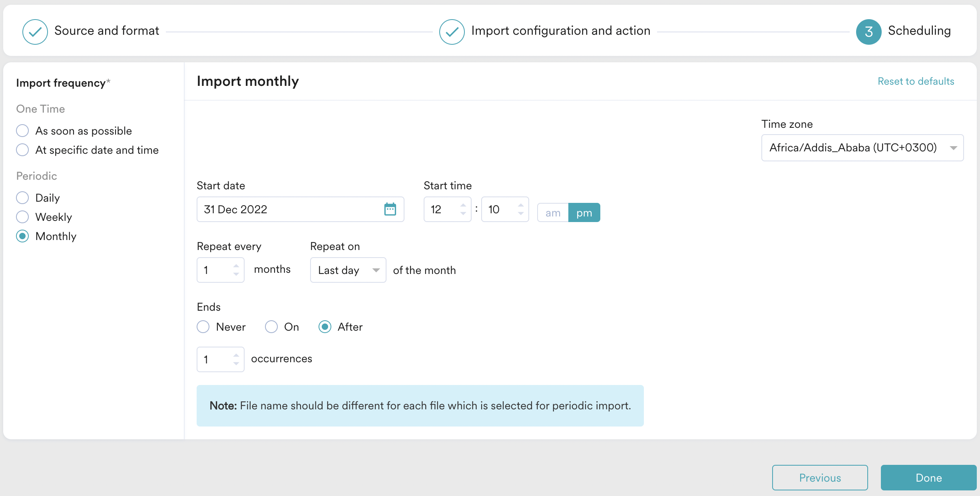The image size is (980, 496).
Task: Decrease the start time minutes with down arrow
Action: [x=520, y=214]
